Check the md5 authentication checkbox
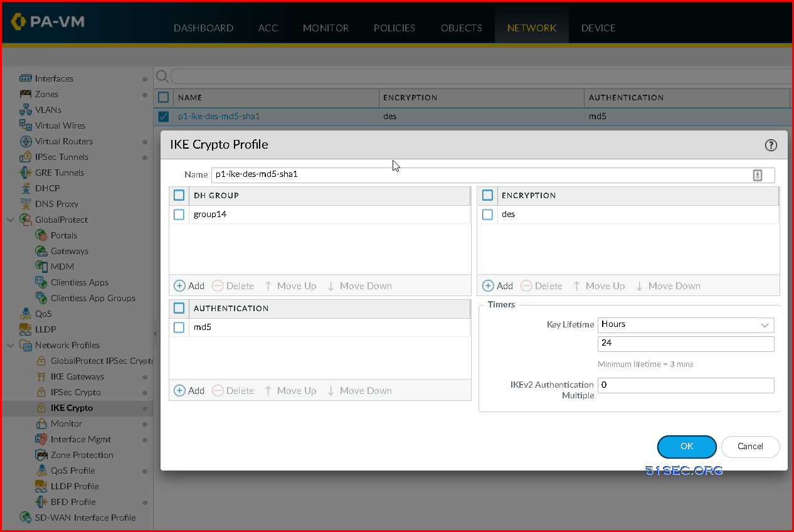The image size is (794, 532). (179, 327)
